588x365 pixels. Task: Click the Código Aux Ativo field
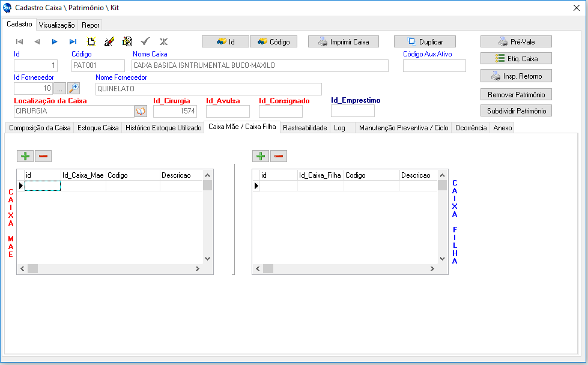pyautogui.click(x=434, y=66)
